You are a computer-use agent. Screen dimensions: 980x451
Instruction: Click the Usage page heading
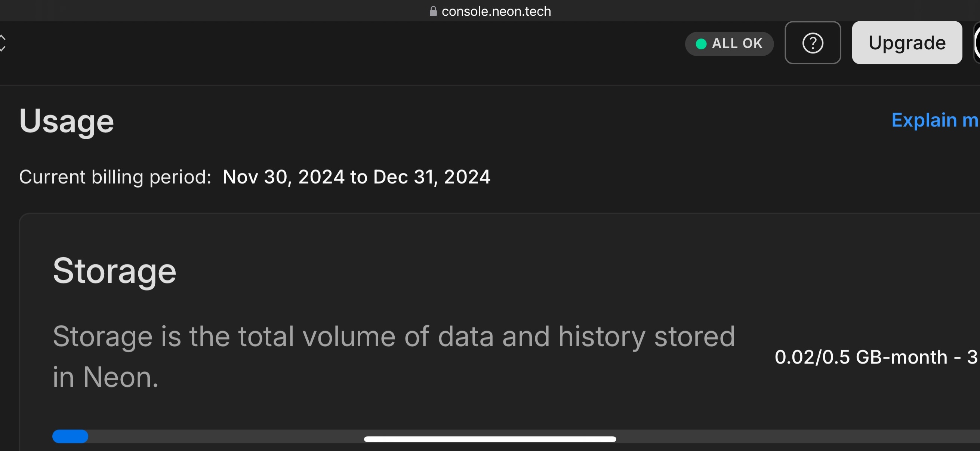(67, 121)
